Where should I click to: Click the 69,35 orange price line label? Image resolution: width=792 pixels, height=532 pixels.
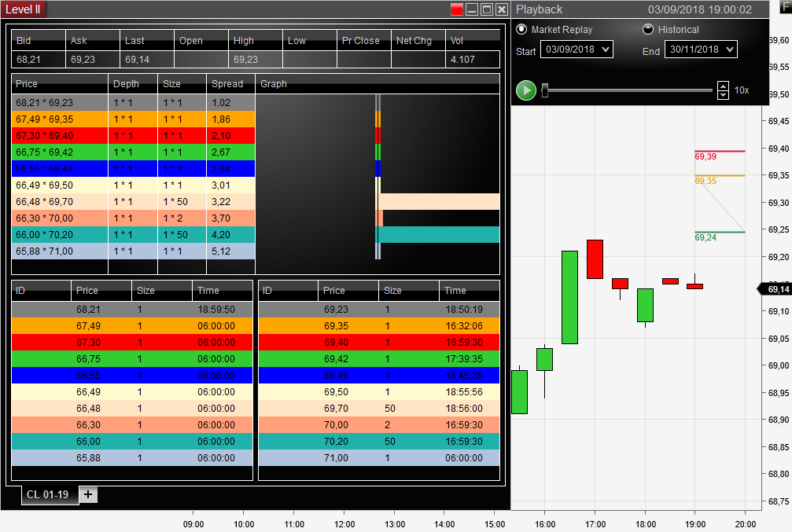point(705,181)
